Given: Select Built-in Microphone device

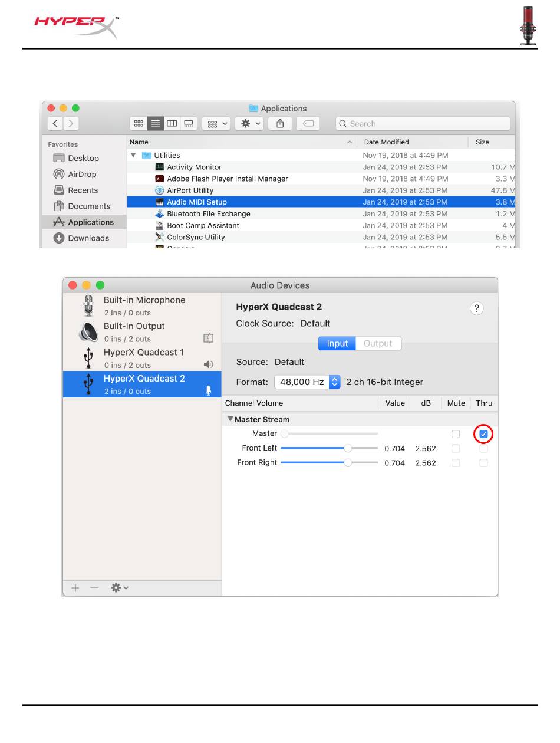Looking at the screenshot, I should tap(142, 306).
